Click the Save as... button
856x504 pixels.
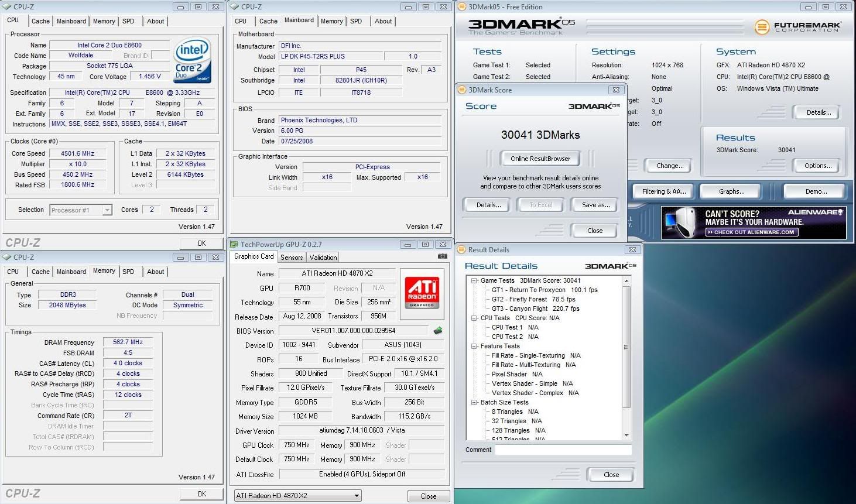(596, 205)
